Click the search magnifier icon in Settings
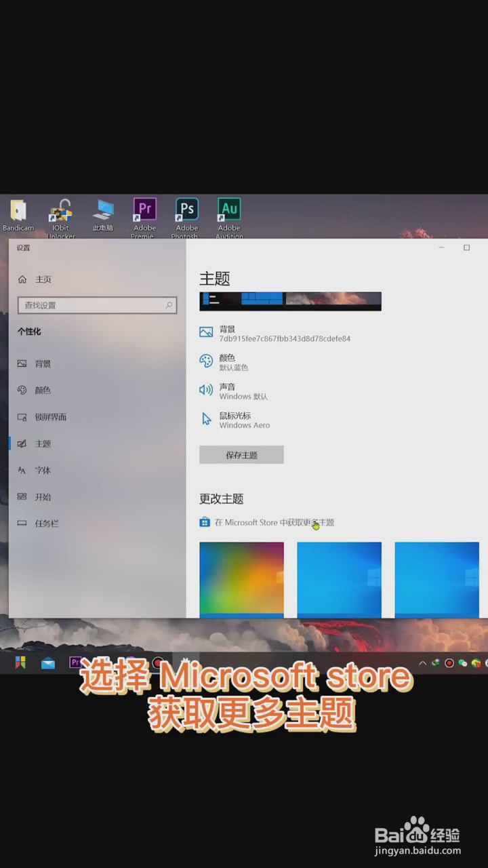Viewport: 488px width, 868px height. (x=169, y=305)
